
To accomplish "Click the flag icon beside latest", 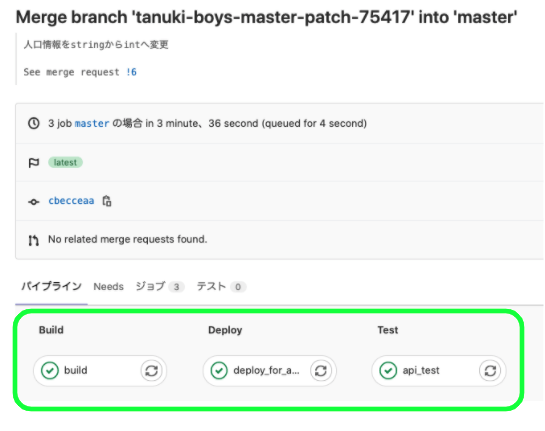I will (34, 163).
